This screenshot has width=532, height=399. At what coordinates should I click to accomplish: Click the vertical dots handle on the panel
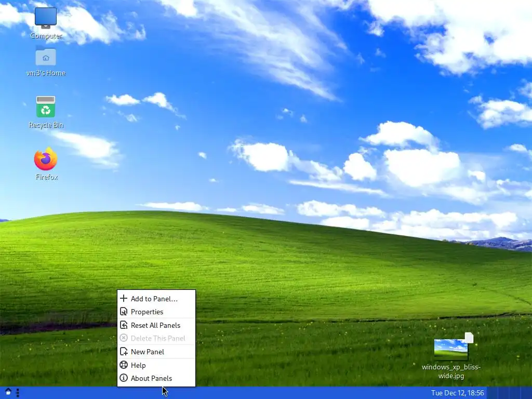pyautogui.click(x=18, y=393)
